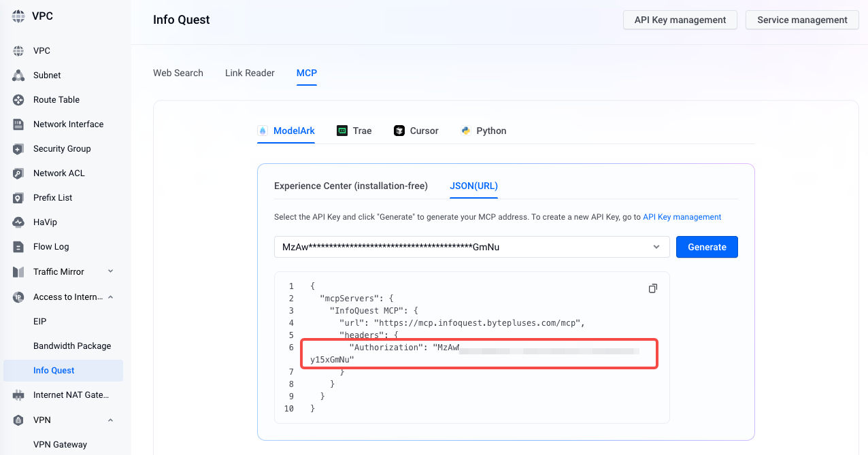The width and height of the screenshot is (868, 455).
Task: Click the Network ACL icon
Action: click(18, 173)
